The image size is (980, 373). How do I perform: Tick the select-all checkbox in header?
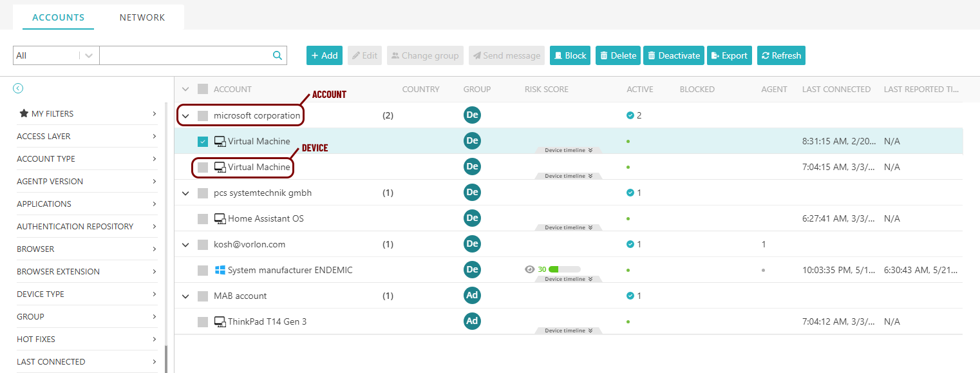[203, 89]
